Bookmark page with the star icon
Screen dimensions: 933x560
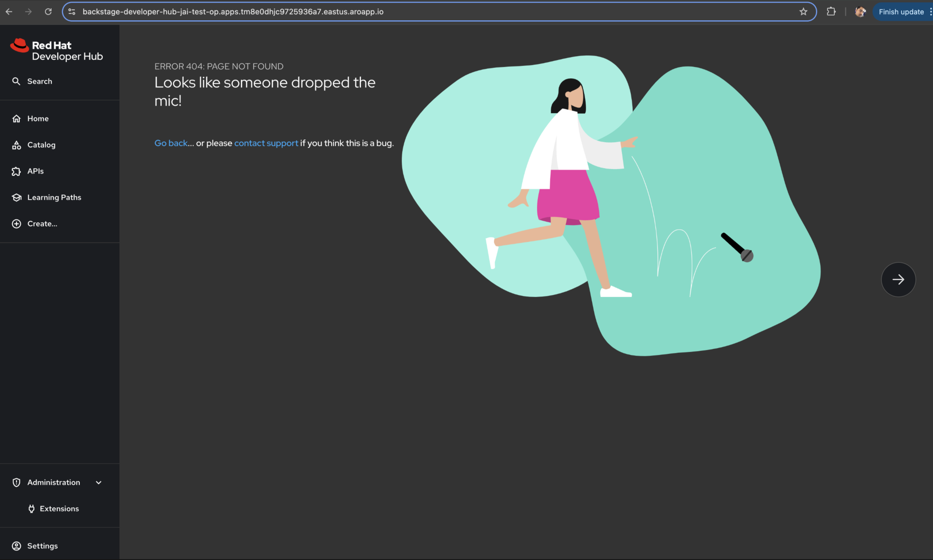[x=803, y=12]
